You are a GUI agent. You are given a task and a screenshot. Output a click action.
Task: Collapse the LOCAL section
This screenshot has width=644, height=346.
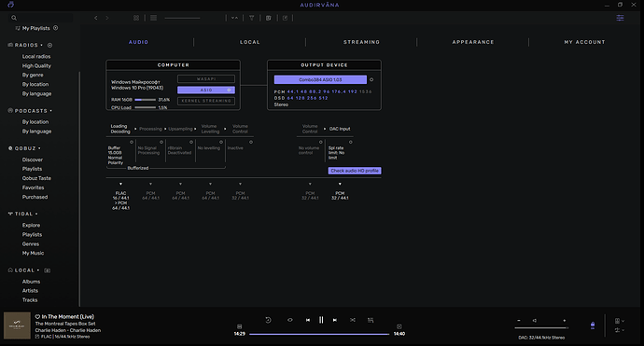coord(38,270)
